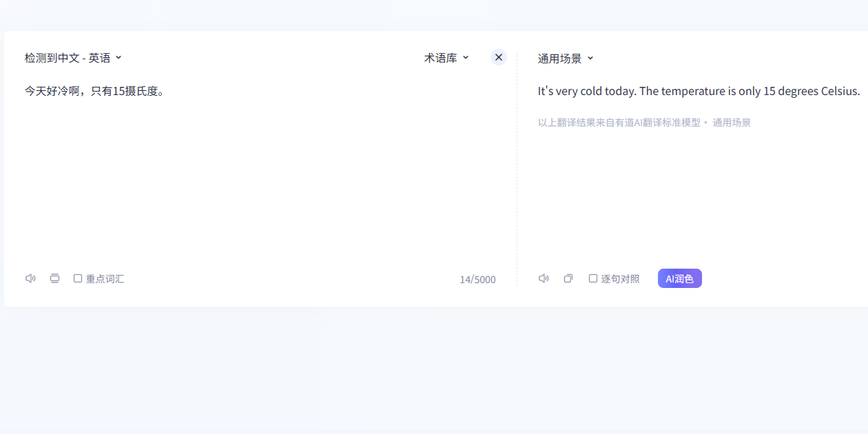Click the chevron arrow beside 通用场景
The image size is (868, 434).
pyautogui.click(x=590, y=59)
